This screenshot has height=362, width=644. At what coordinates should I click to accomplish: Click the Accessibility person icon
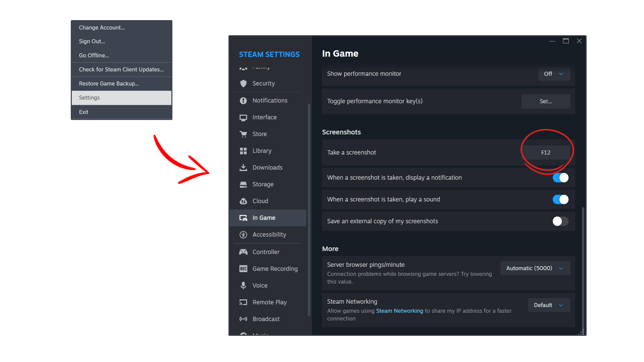click(x=244, y=235)
